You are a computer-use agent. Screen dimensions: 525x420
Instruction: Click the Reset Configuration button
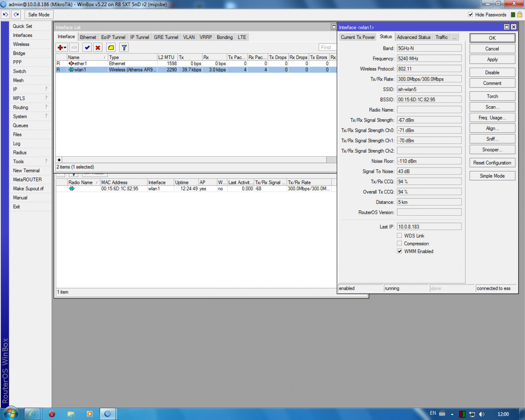tap(492, 163)
